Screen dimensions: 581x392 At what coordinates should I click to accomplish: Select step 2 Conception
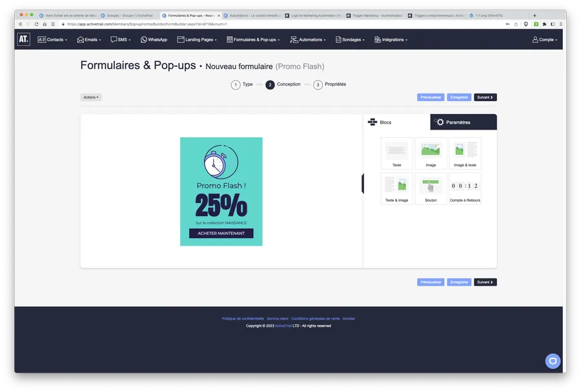tap(283, 84)
